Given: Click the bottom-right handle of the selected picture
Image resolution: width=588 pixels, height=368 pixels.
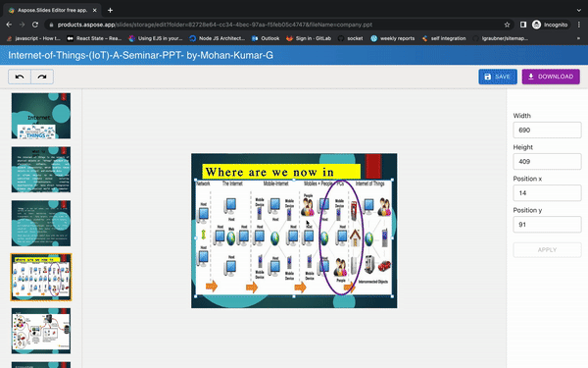Looking at the screenshot, I should click(x=392, y=296).
